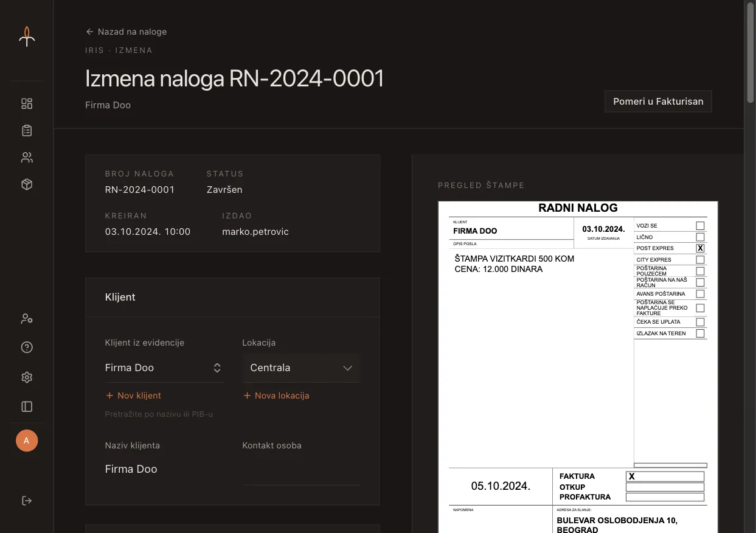The image size is (756, 533).
Task: Click the RADNI NALOG print preview title
Action: tap(578, 208)
